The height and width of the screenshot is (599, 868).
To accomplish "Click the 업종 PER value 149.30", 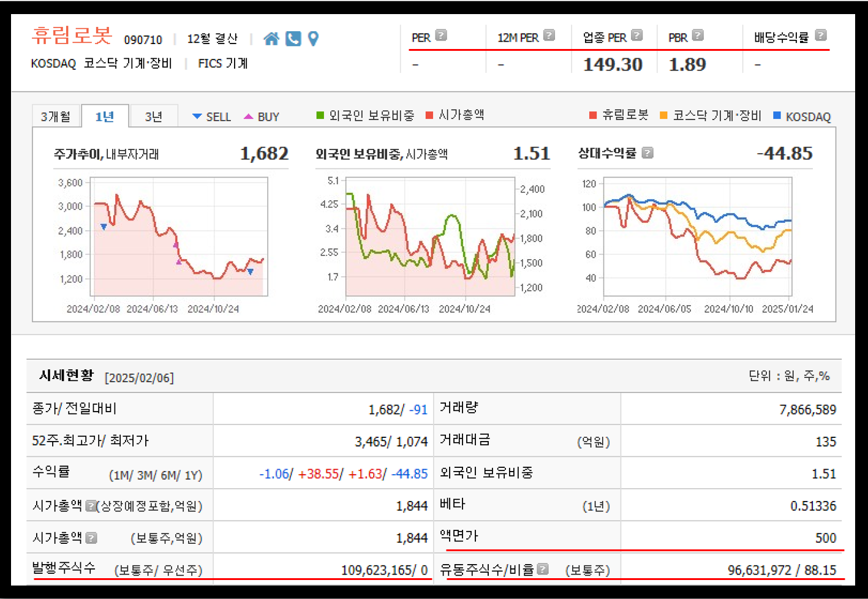I will [613, 64].
